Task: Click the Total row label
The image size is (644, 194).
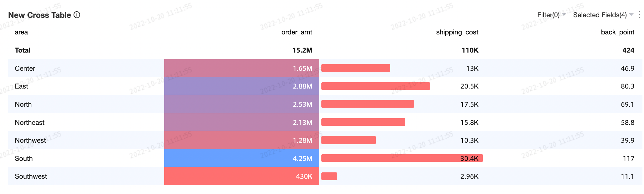Action: coord(23,50)
